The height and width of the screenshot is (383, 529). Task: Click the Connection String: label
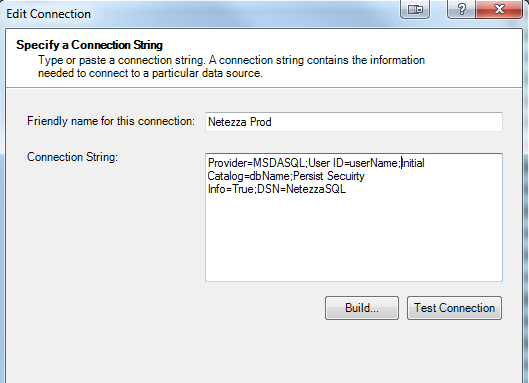[72, 157]
